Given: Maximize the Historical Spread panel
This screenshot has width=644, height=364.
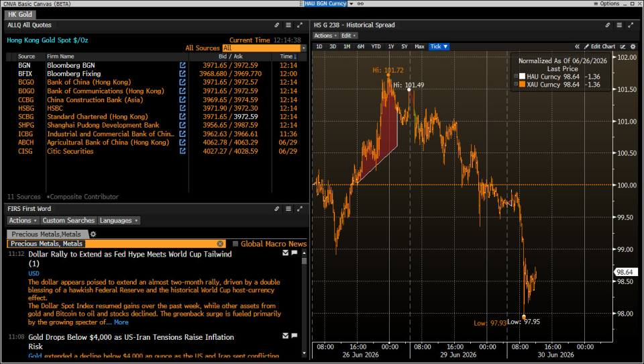Looking at the screenshot, I should (x=631, y=25).
